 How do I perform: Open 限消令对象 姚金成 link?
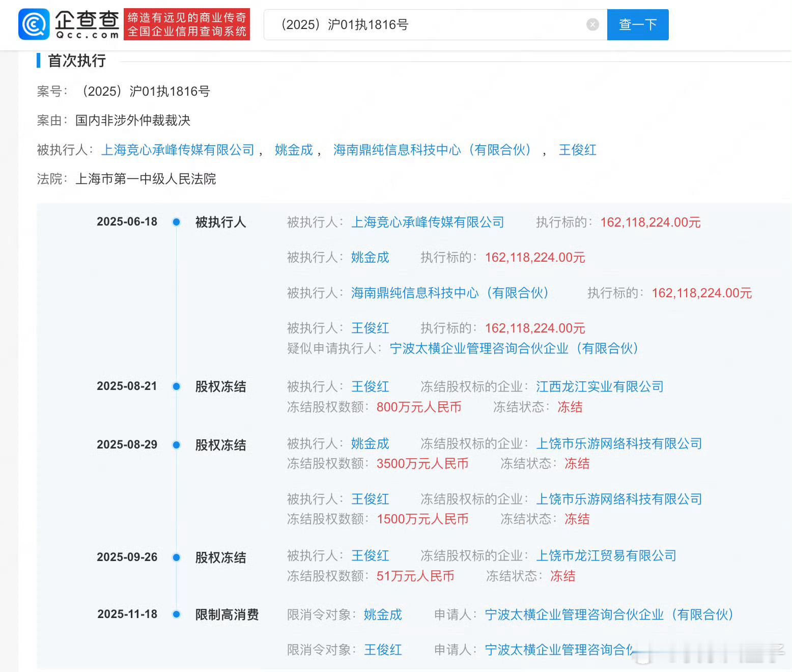pos(383,614)
